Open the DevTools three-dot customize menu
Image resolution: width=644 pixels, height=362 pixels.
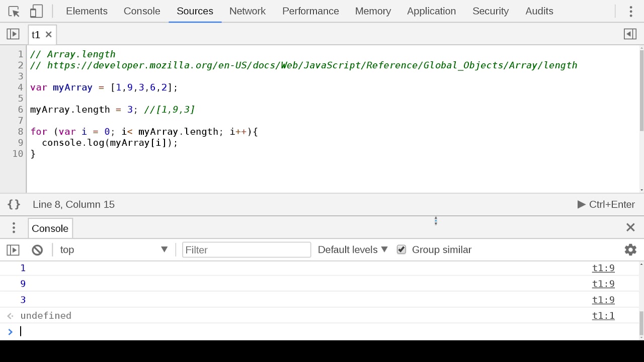pyautogui.click(x=630, y=11)
